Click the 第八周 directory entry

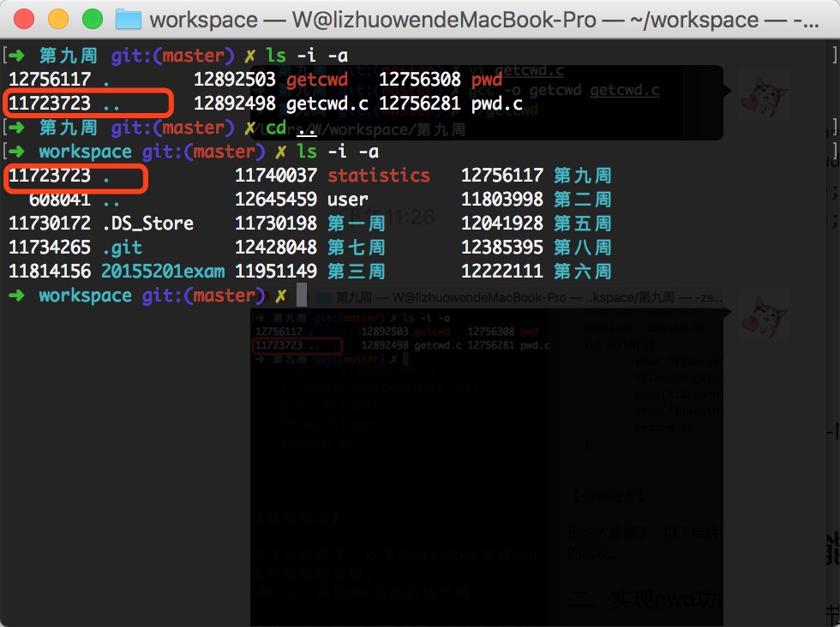coord(582,248)
